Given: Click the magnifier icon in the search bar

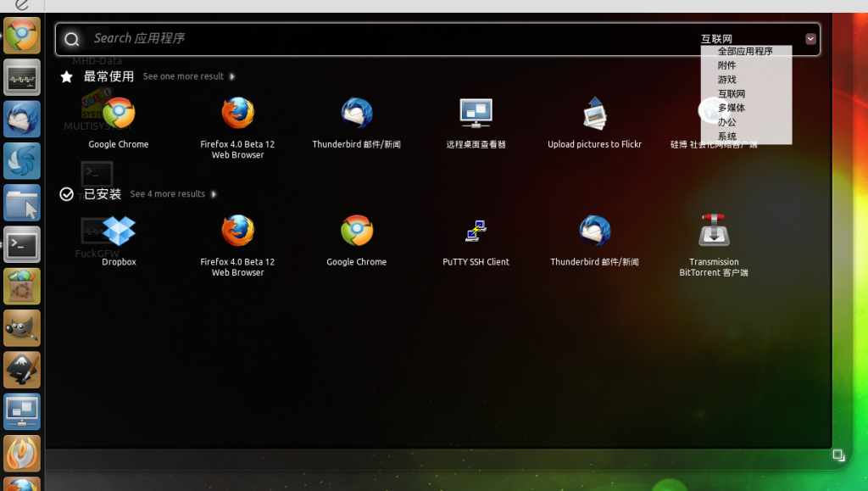Looking at the screenshot, I should click(x=71, y=39).
